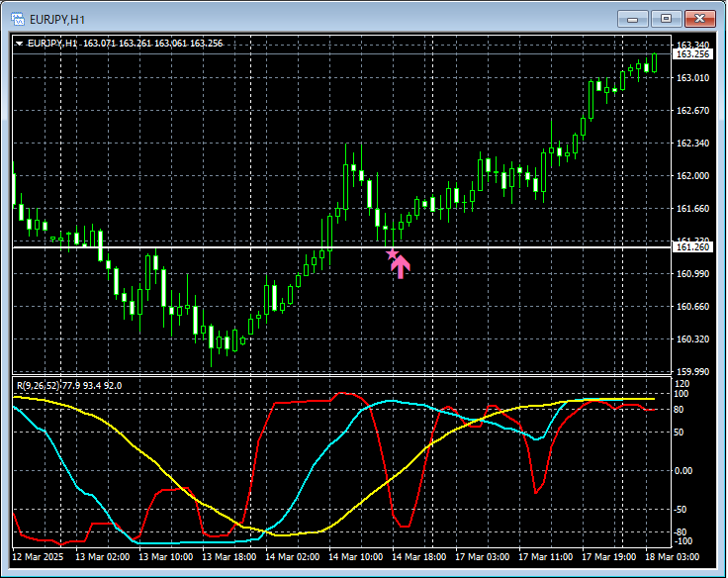This screenshot has height=578, width=728.
Task: Click the 162.670 price scale value
Action: pos(692,111)
